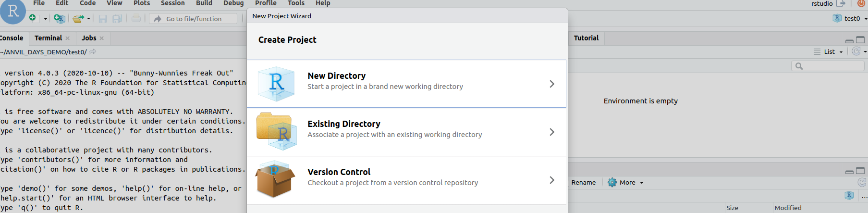This screenshot has width=868, height=213.
Task: Click the project directory R cube icon
Action: (x=849, y=195)
